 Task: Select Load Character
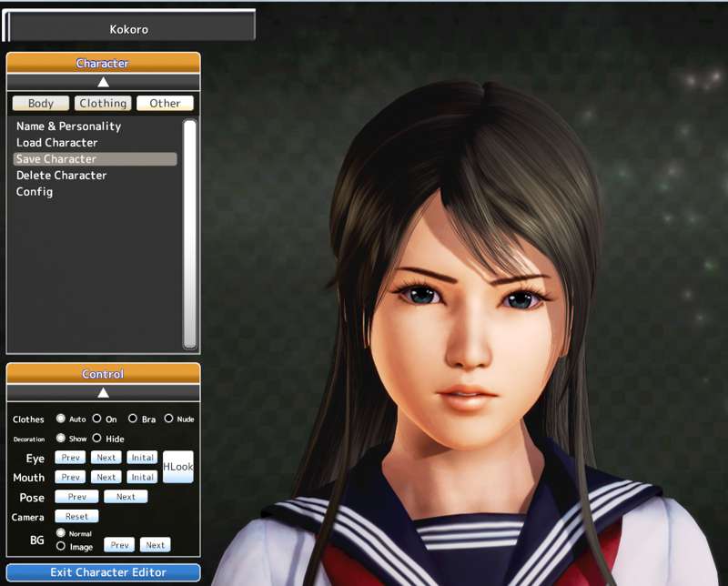[56, 143]
